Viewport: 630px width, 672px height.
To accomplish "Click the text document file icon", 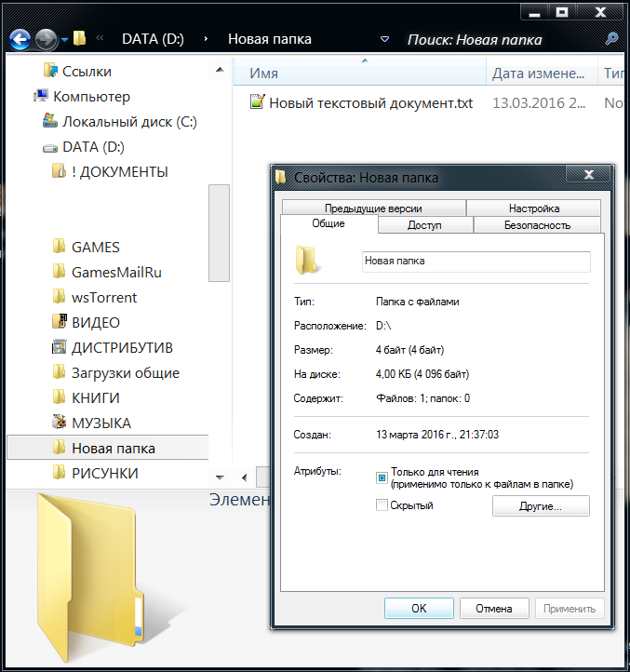I will click(257, 102).
